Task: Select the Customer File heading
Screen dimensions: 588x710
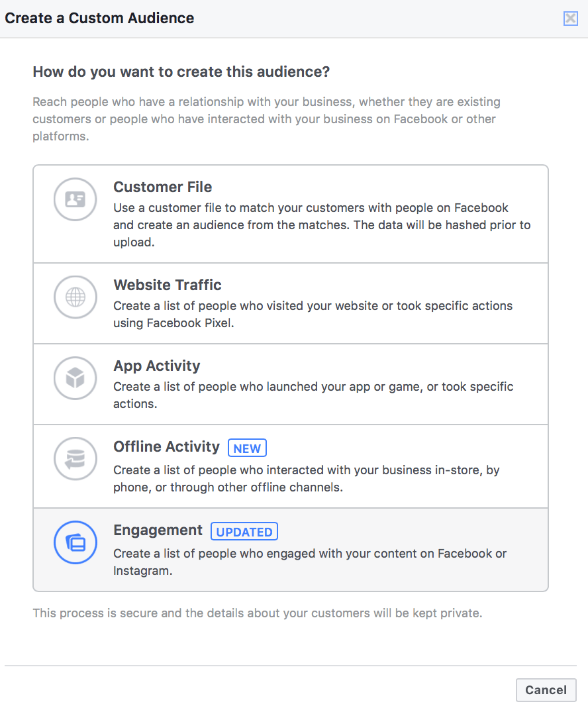Action: pyautogui.click(x=162, y=187)
